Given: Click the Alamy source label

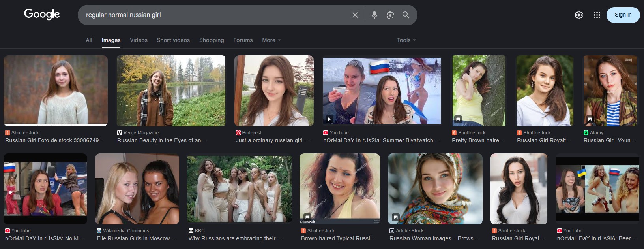Looking at the screenshot, I should pos(596,133).
